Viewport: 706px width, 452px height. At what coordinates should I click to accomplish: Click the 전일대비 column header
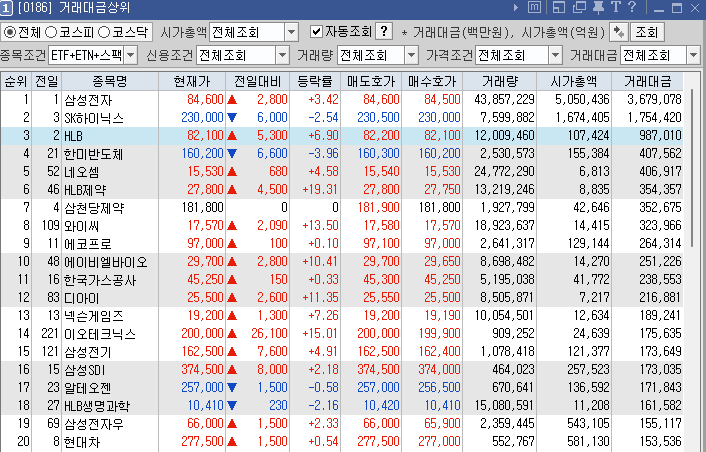tap(258, 81)
